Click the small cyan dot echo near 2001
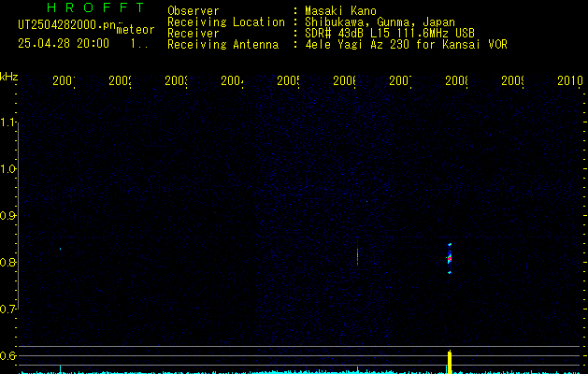The width and height of the screenshot is (588, 374). pos(60,249)
